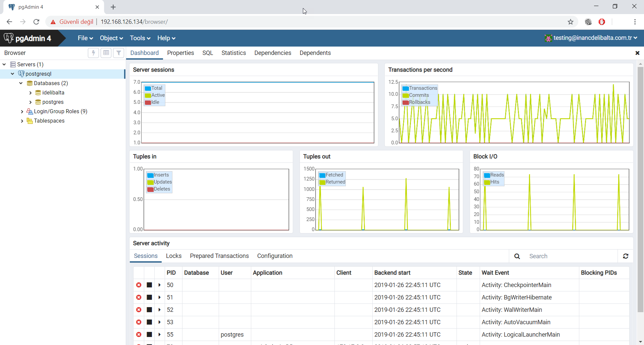Close the dashboard panel with X
Viewport: 644px width, 345px height.
637,53
